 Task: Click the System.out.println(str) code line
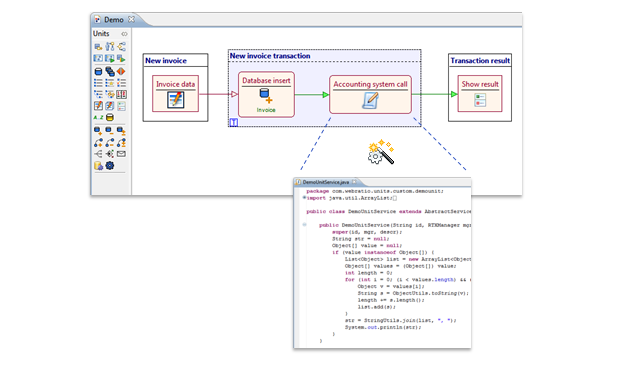(383, 327)
